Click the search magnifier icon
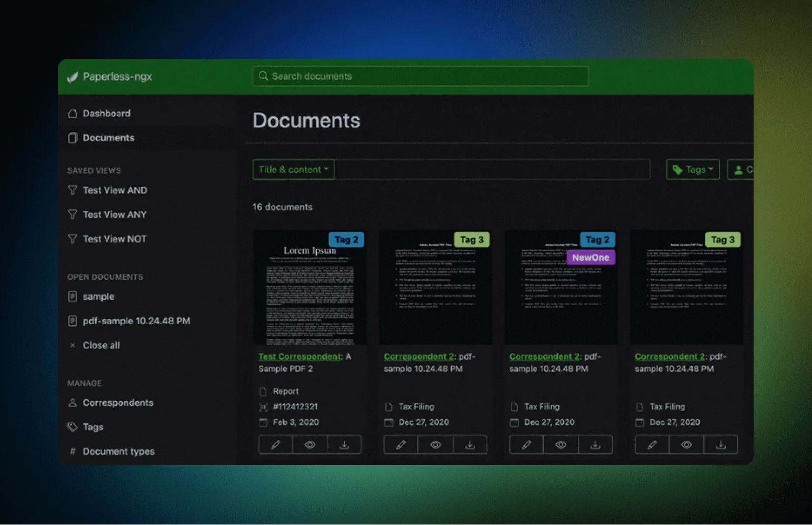The image size is (812, 525). [263, 76]
